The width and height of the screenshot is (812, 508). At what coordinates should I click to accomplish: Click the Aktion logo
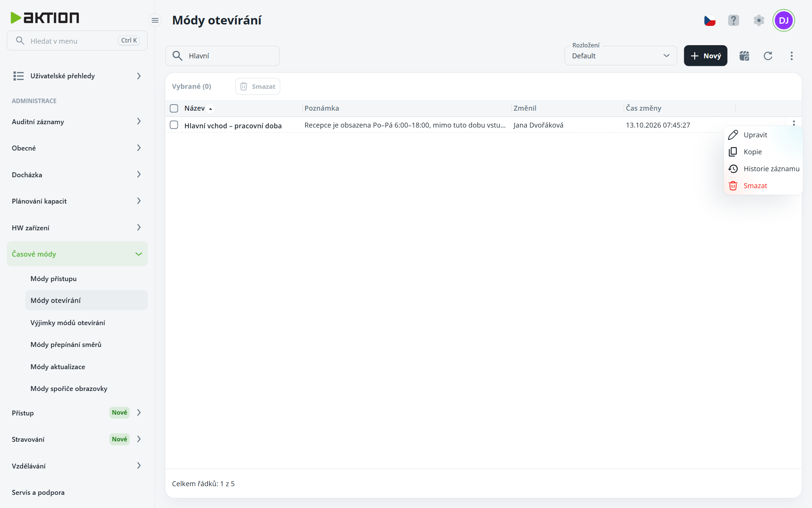45,18
